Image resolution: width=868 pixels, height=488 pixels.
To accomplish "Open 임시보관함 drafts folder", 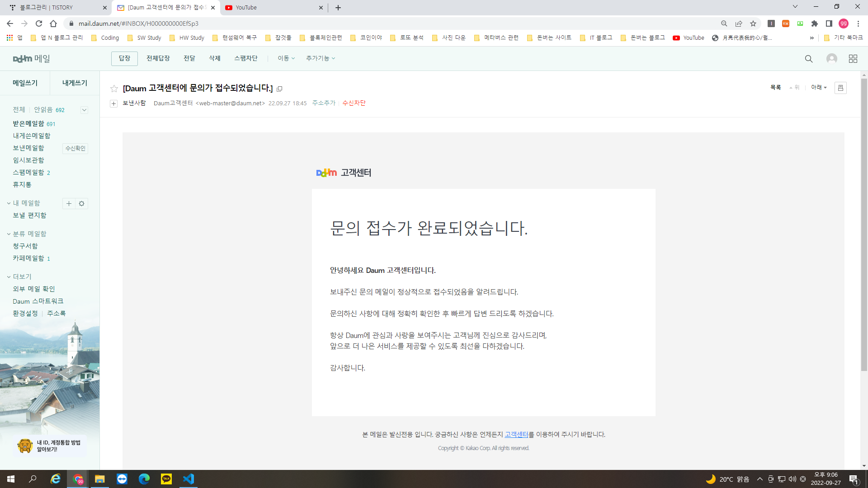I will coord(28,160).
